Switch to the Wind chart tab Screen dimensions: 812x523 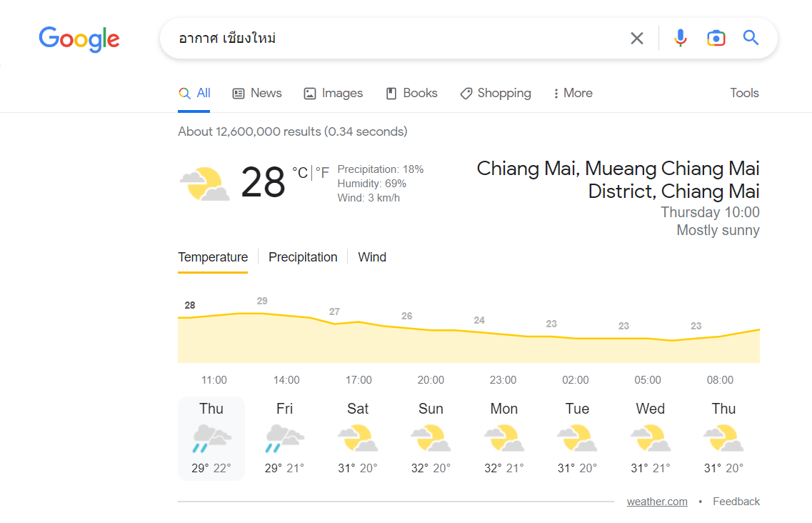[372, 257]
